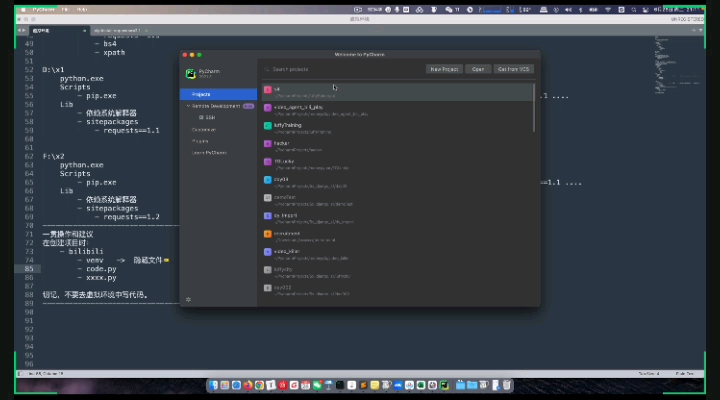Click the Open button in the welcome window
The height and width of the screenshot is (400, 720).
coord(478,69)
